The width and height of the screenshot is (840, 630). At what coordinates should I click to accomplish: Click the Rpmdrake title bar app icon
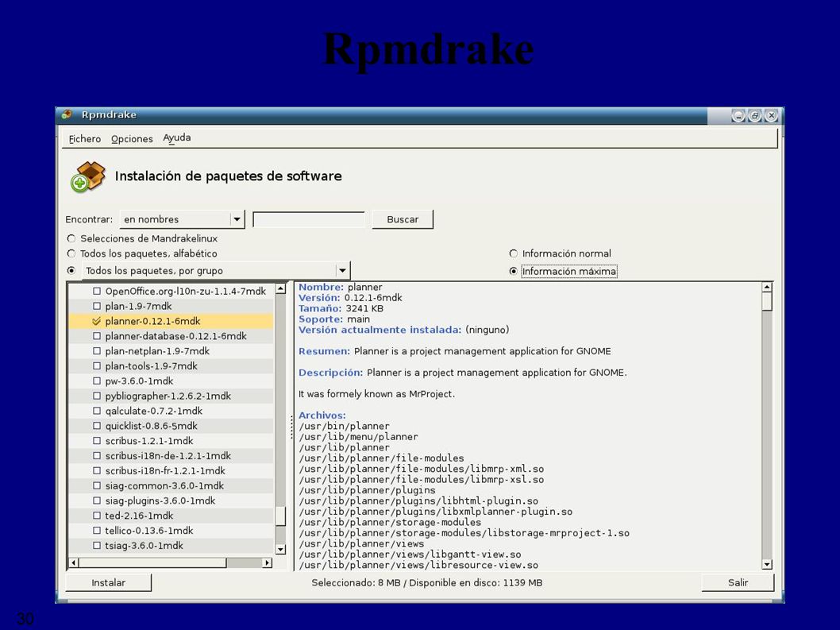click(67, 114)
